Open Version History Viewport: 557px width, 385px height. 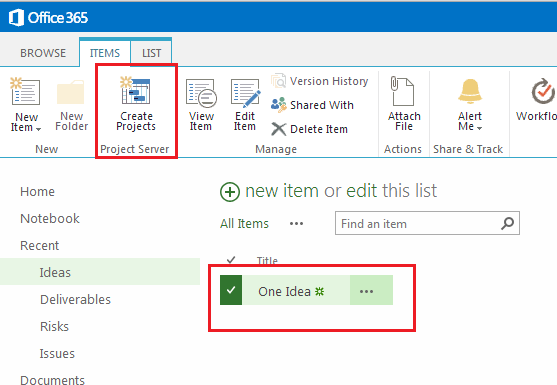coord(320,81)
